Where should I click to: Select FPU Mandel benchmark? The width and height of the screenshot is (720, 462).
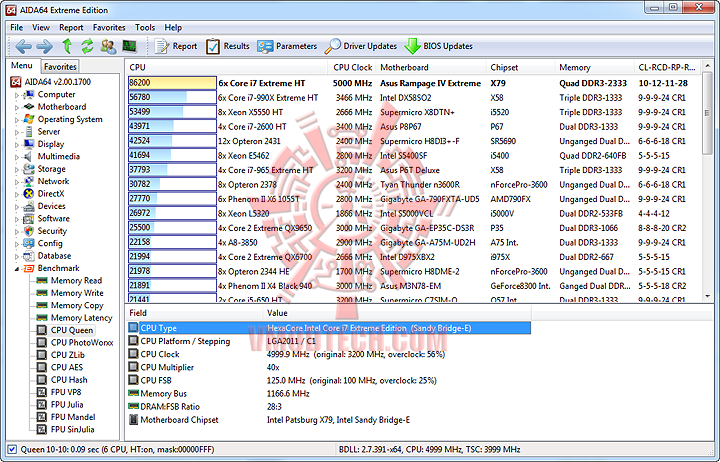click(x=73, y=417)
